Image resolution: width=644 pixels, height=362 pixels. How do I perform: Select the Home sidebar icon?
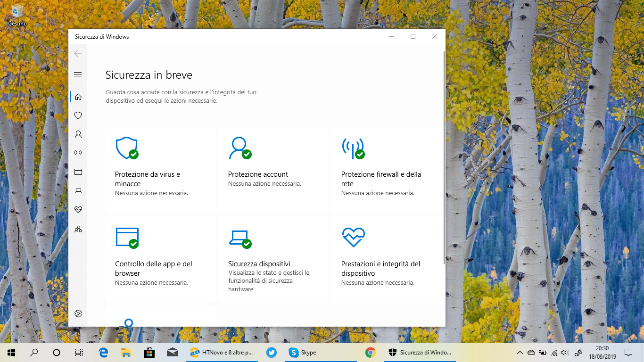78,97
